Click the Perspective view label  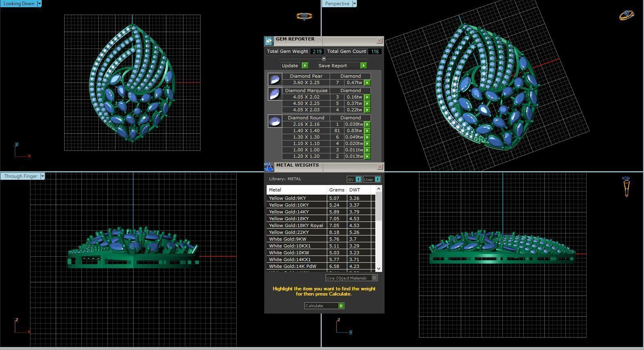tap(337, 4)
